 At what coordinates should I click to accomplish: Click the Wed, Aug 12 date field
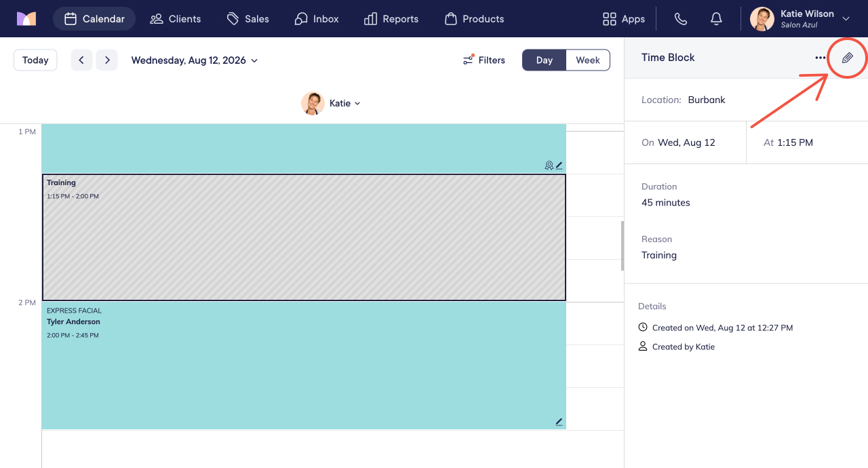[685, 142]
